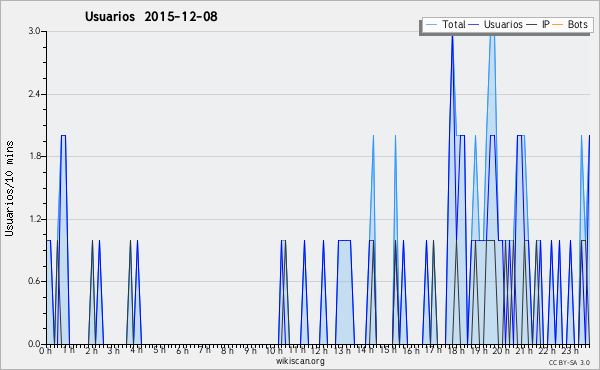Viewport: 600px width, 370px height.
Task: Click the '8 h' x-axis label
Action: coord(227,351)
